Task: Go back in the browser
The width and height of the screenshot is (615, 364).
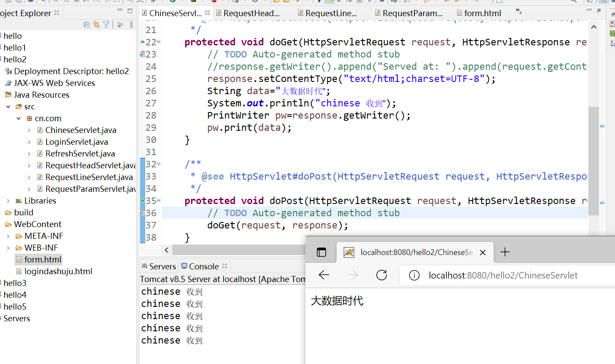Action: [324, 275]
